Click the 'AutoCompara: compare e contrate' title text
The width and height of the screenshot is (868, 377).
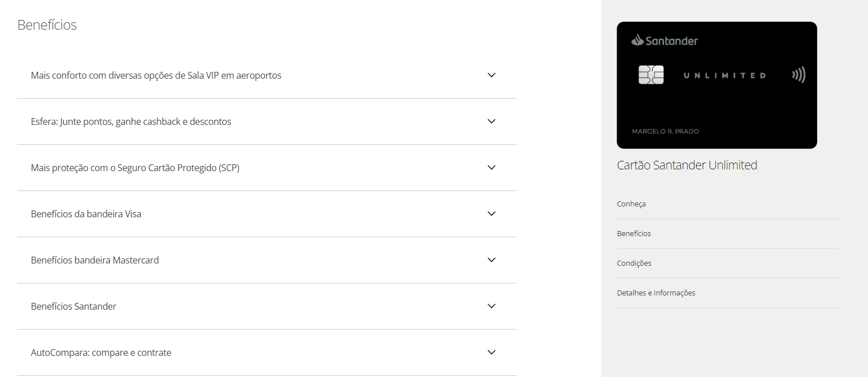[101, 352]
